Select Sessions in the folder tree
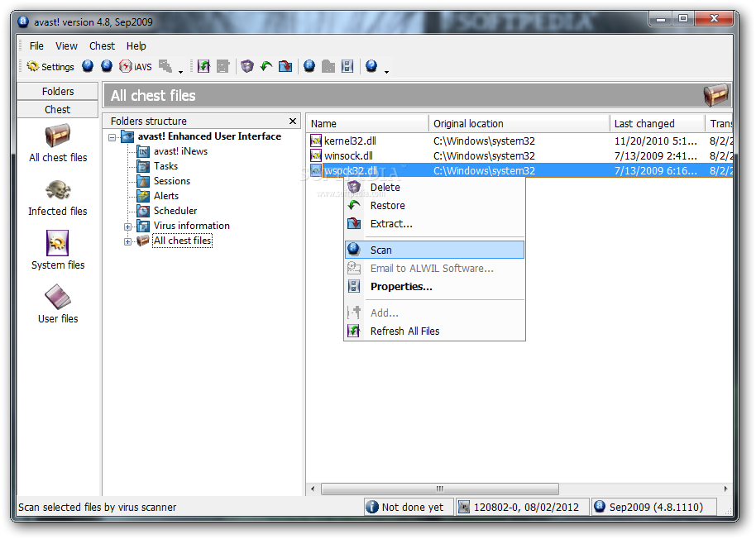 pyautogui.click(x=172, y=181)
